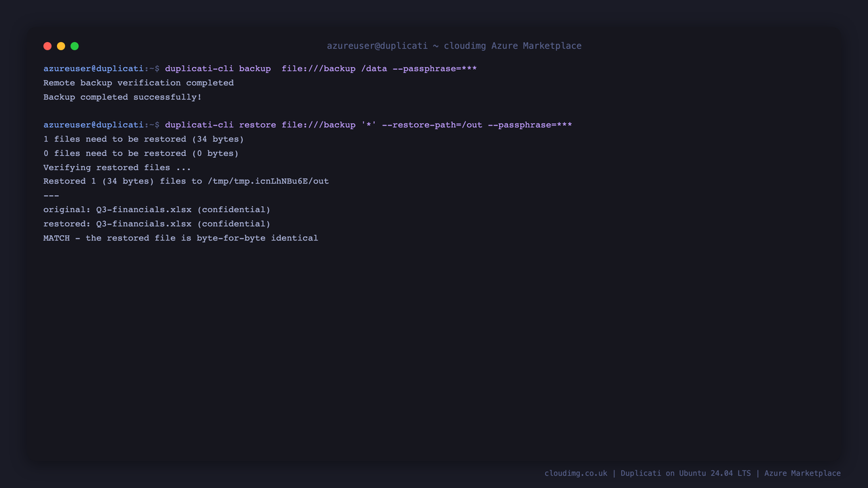Click the terminal title 'azureuser@duplicati ~ cloudimg Azure Marketplace'
The image size is (868, 488).
point(454,46)
